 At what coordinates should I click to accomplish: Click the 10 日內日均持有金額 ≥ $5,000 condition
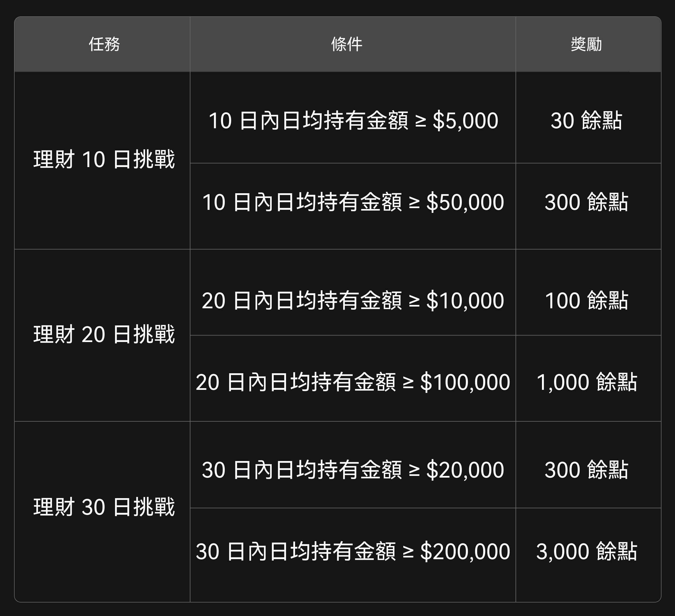coord(353,120)
